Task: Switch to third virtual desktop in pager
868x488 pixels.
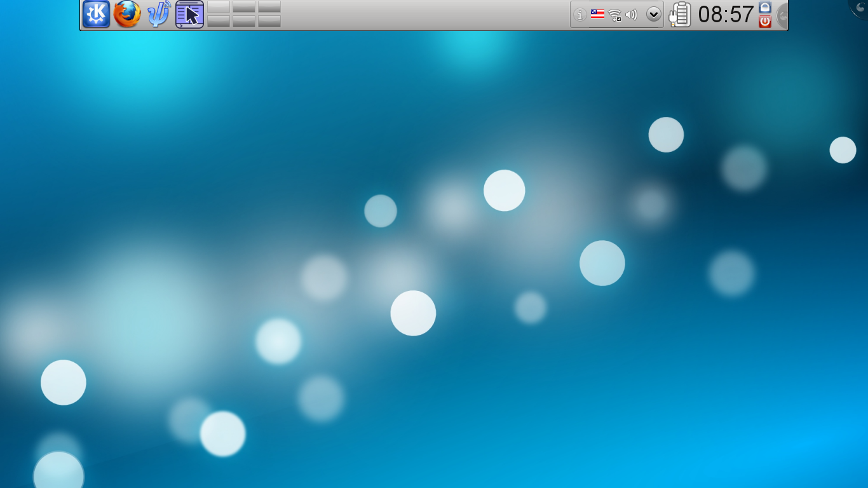Action: [269, 7]
